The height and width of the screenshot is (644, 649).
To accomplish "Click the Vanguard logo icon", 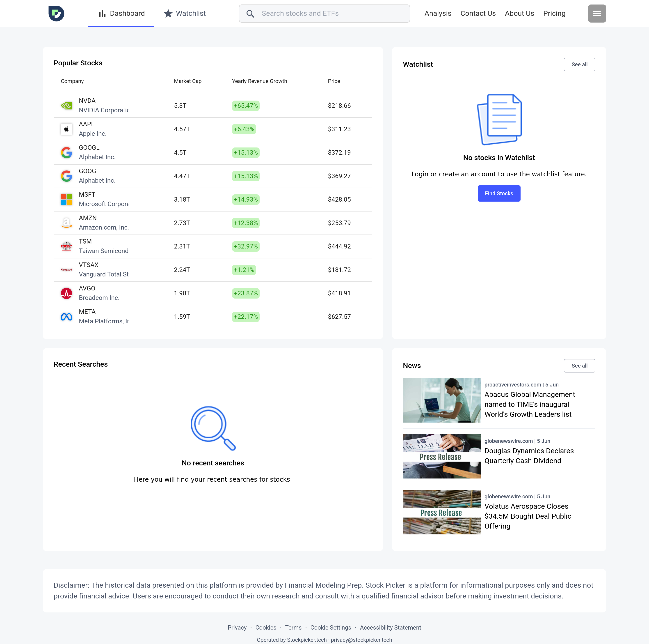I will pos(66,270).
